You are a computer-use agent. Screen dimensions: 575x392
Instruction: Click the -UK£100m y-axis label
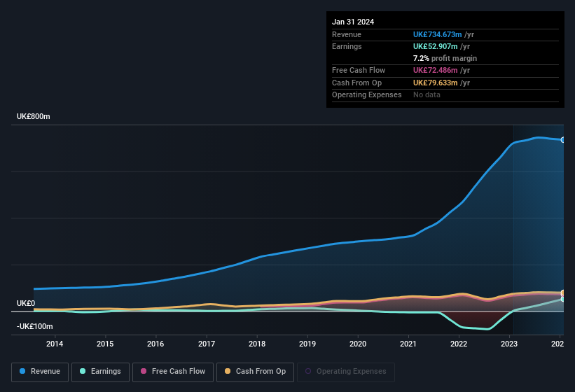point(35,326)
